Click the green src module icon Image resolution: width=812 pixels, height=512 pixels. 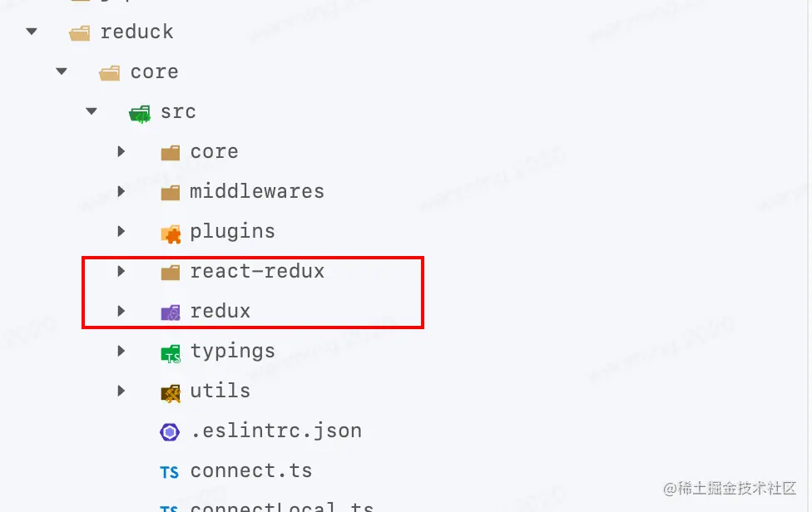pos(139,111)
